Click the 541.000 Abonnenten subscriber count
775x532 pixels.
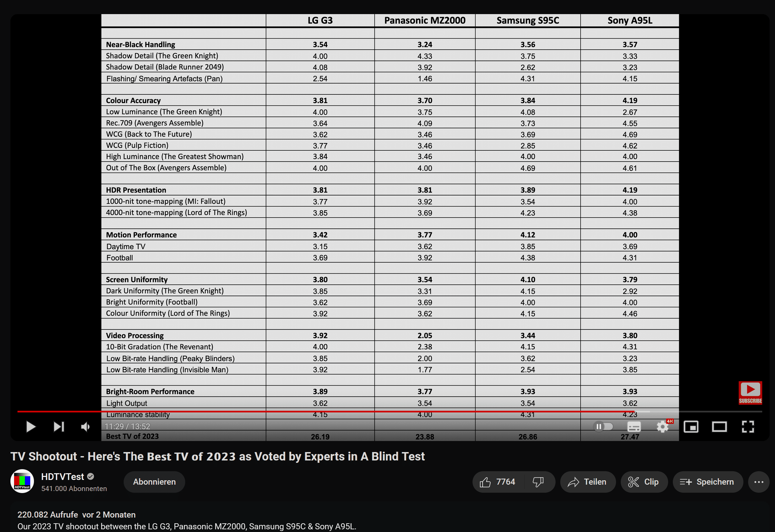(74, 489)
